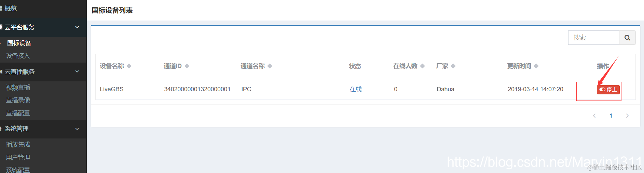The height and width of the screenshot is (173, 644).
Task: Collapse the 云平台服务 chevron
Action: pyautogui.click(x=77, y=27)
